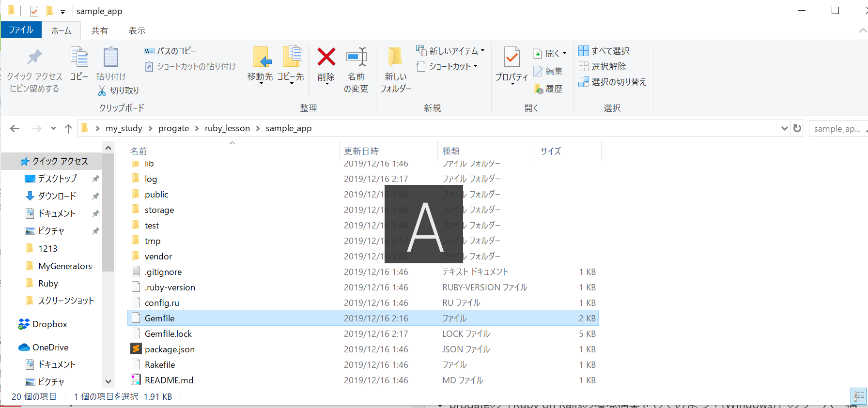Sort by 更新日時 column header
The width and height of the screenshot is (868, 408).
click(x=361, y=151)
